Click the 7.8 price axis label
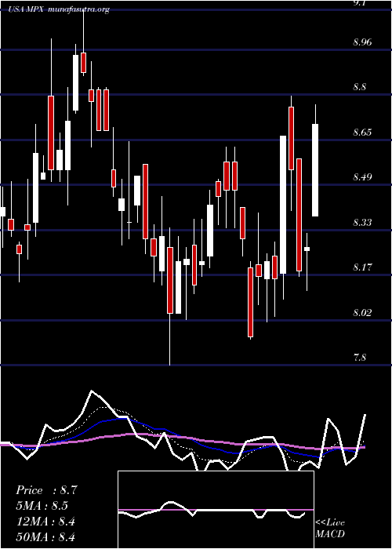This screenshot has height=549, width=392. click(359, 358)
